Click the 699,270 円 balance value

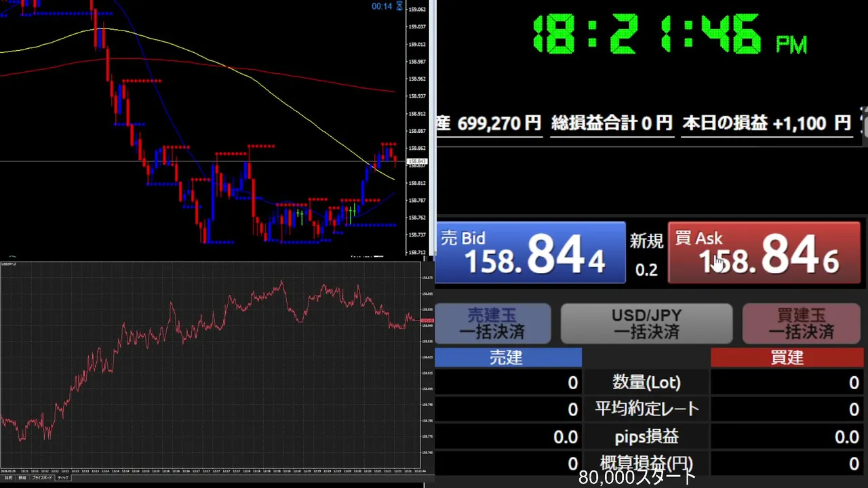tap(499, 123)
